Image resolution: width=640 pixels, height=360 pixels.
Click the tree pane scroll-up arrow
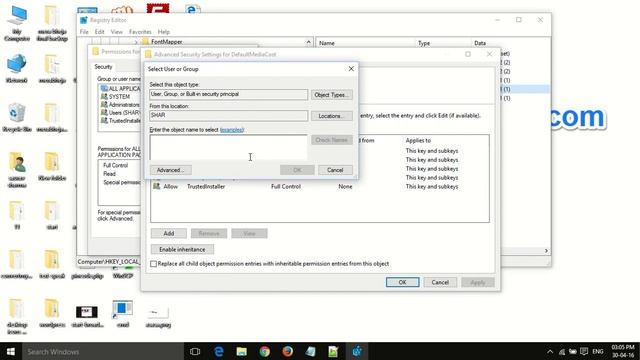(x=309, y=42)
